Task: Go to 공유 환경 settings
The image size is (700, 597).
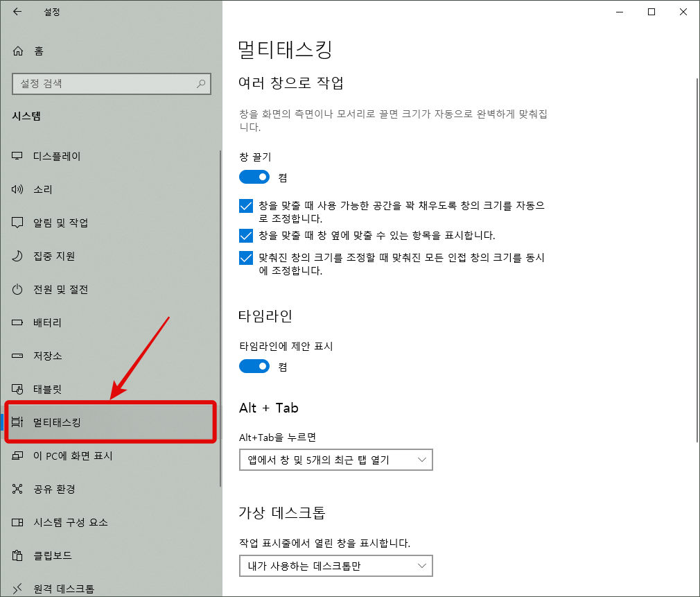Action: (111, 489)
